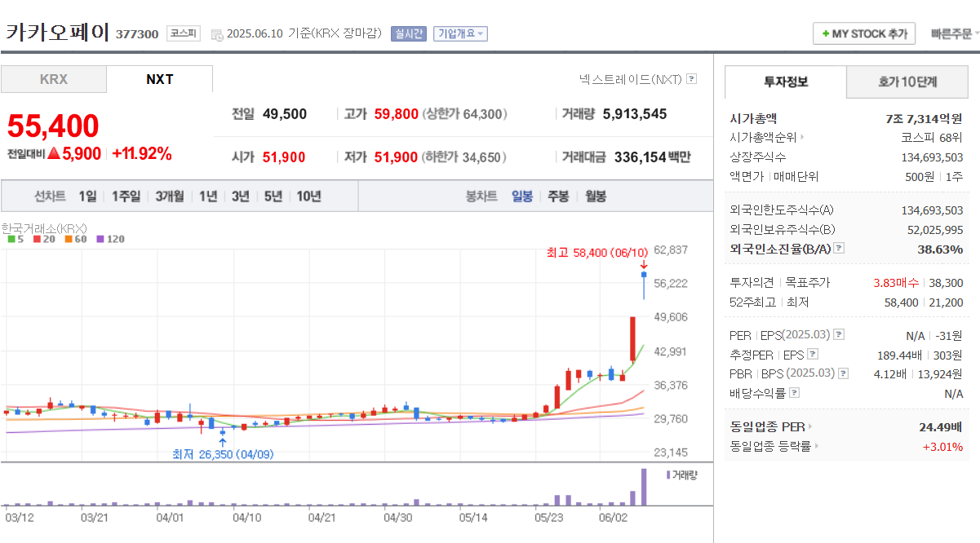
Task: Click the current price 55,400
Action: point(53,126)
